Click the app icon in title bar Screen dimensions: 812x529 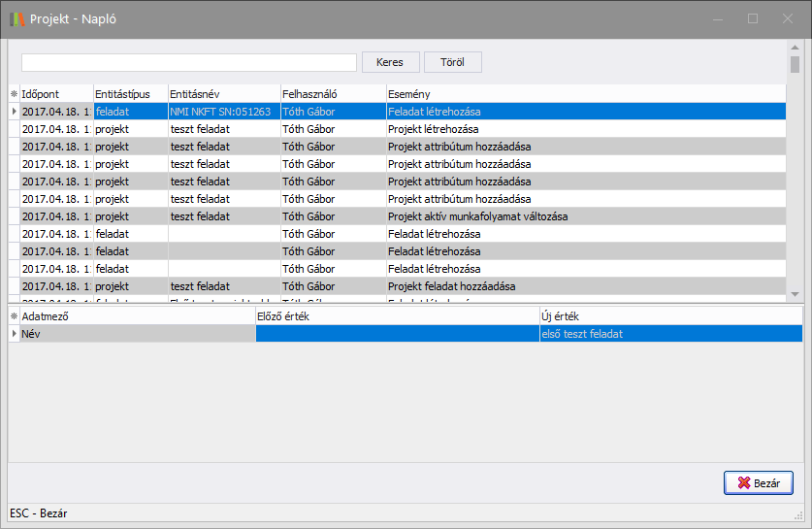tap(17, 18)
